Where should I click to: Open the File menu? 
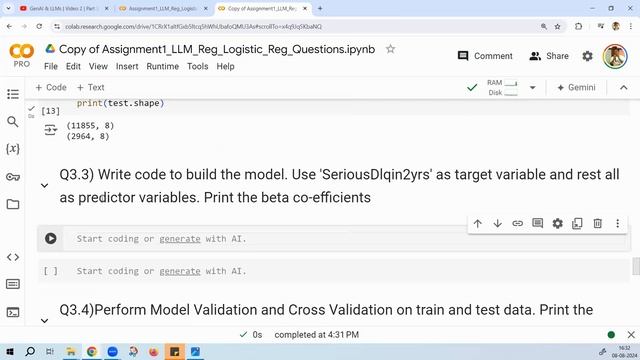[51, 66]
